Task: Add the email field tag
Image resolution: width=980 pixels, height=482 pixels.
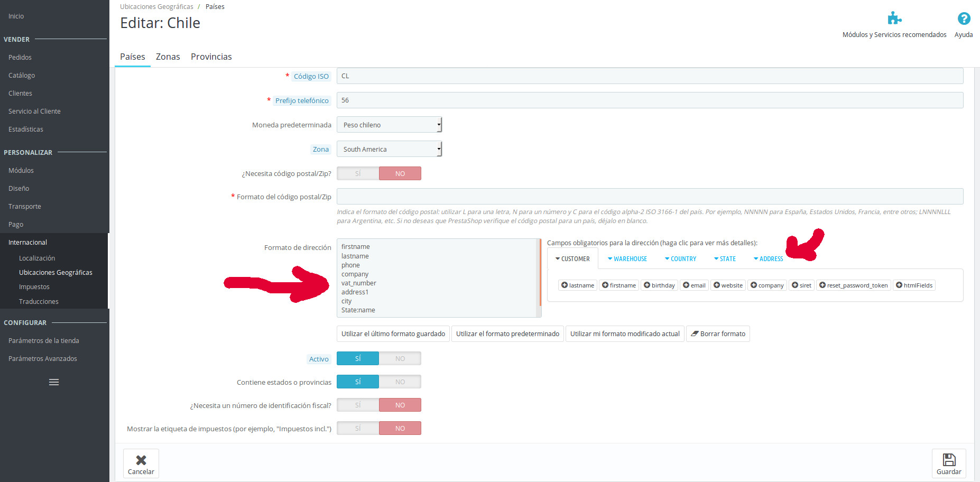Action: (694, 285)
